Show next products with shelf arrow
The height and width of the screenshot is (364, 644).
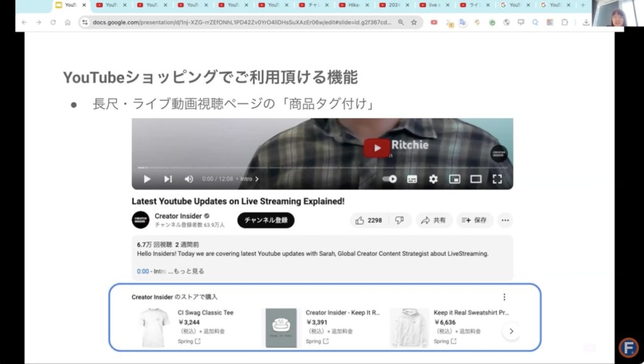click(511, 331)
